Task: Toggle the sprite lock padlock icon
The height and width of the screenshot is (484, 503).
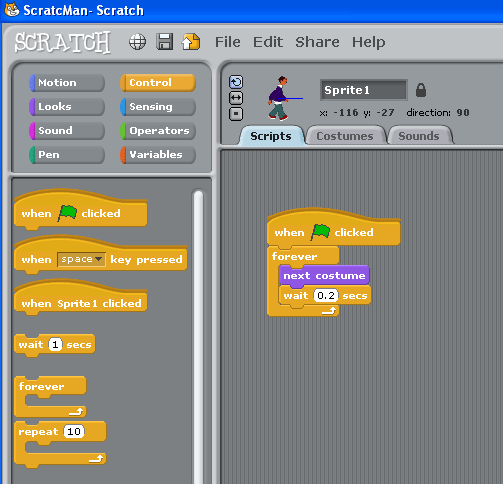Action: 421,90
